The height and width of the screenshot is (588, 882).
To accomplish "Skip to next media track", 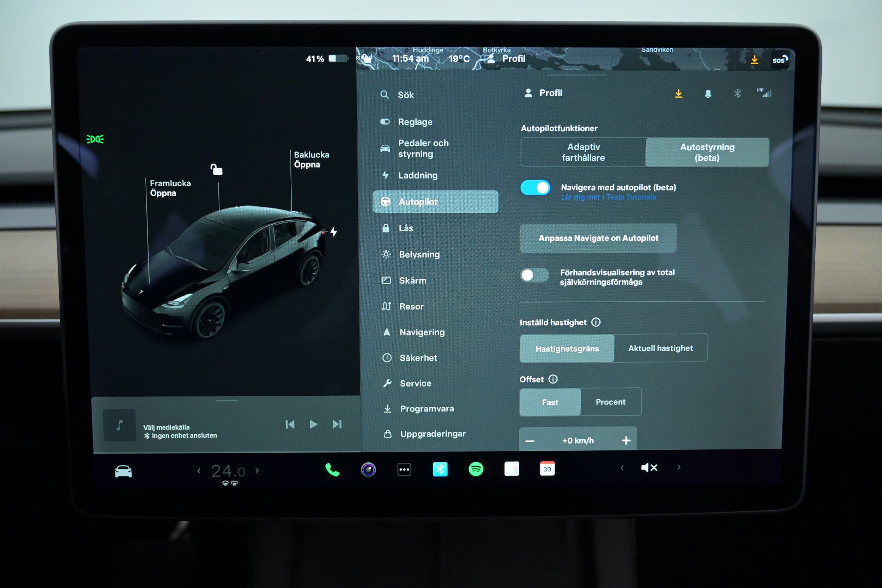I will [x=337, y=424].
